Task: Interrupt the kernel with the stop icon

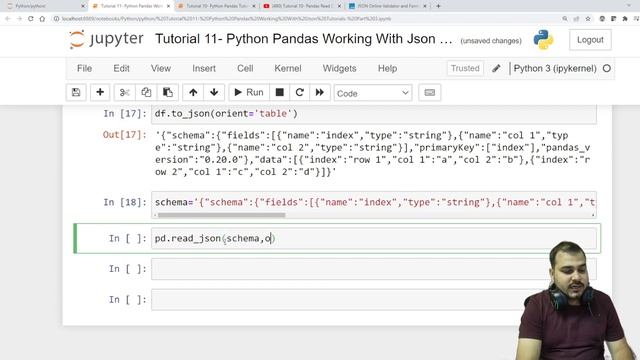Action: point(280,93)
